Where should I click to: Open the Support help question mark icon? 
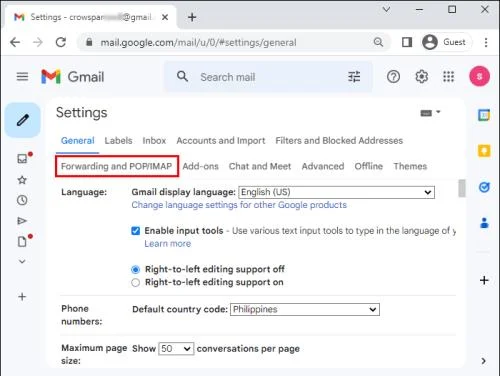tap(393, 77)
